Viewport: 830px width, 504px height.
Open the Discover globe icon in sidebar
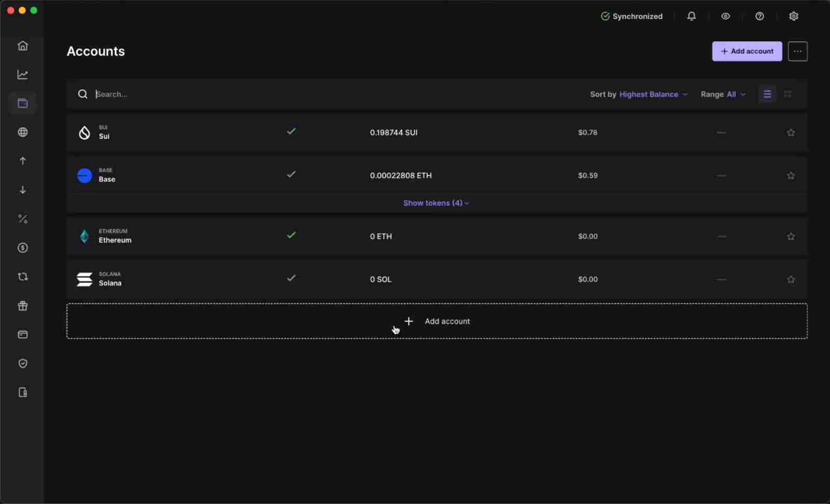click(23, 132)
